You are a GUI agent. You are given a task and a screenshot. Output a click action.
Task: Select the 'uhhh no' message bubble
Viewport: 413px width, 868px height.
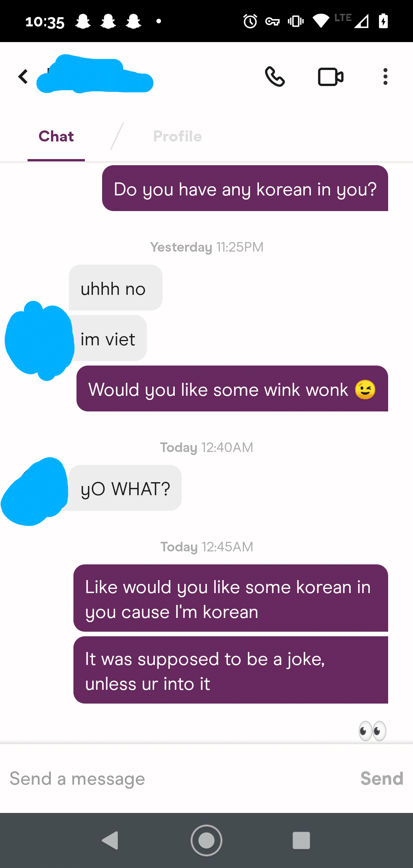tap(115, 288)
